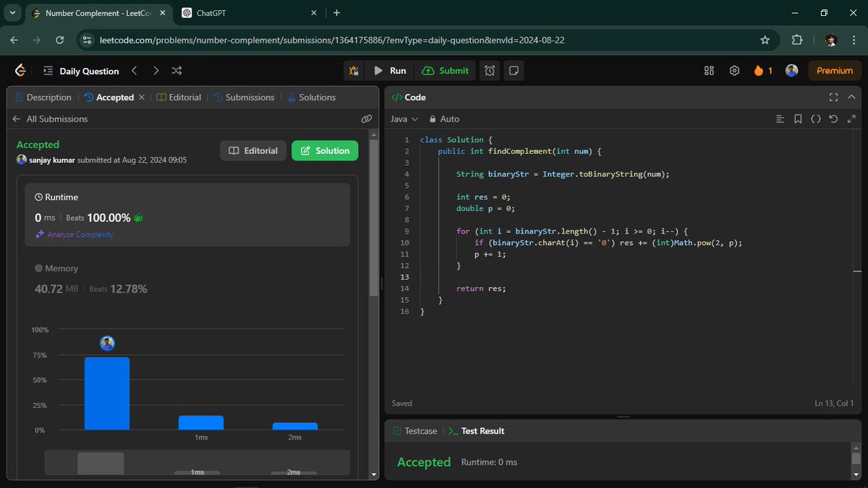The image size is (868, 488).
Task: Open the browser tab search dropdown
Action: coord(12,12)
